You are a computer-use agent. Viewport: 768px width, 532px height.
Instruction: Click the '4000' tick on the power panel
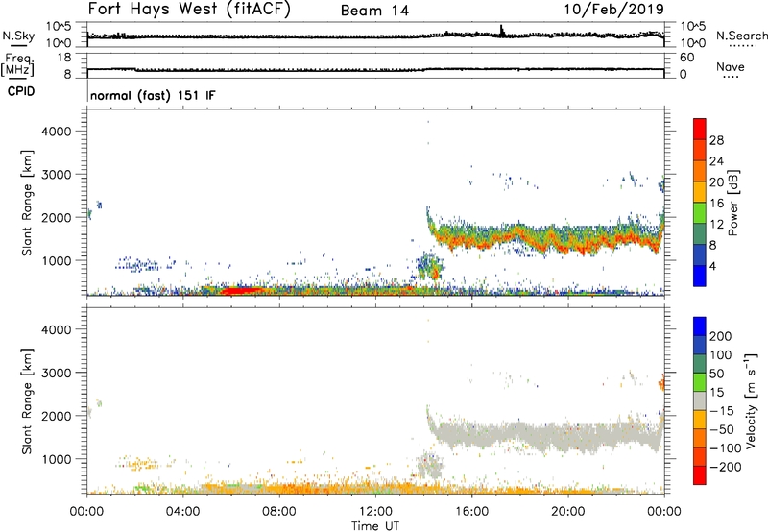[56, 132]
